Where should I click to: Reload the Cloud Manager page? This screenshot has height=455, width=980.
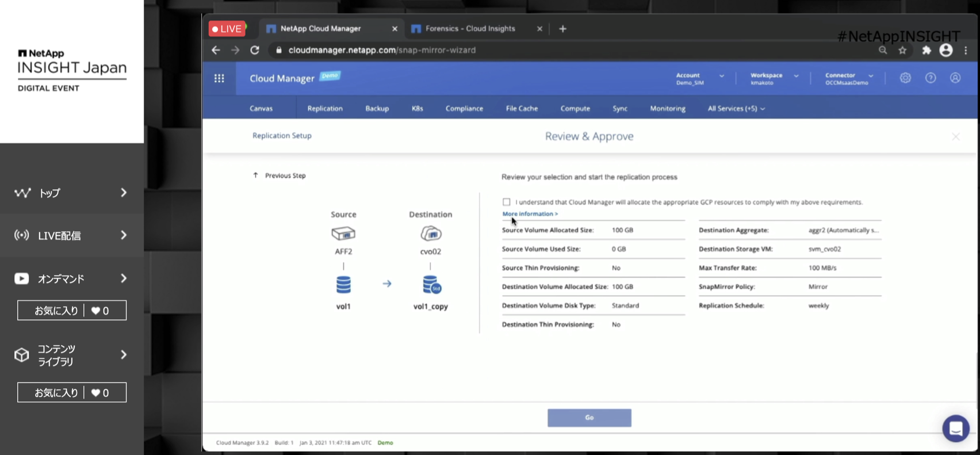click(255, 50)
